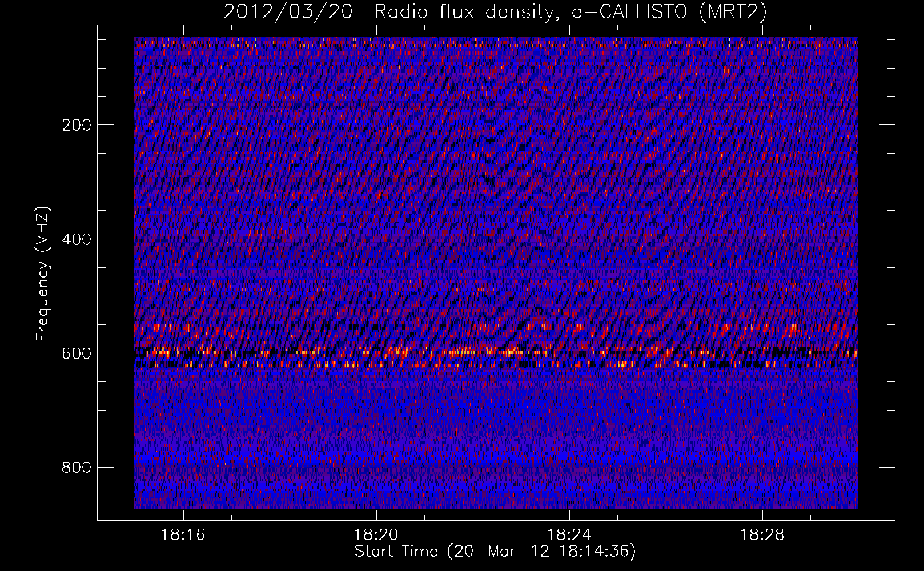Click the 200 frequency tick label

[x=77, y=125]
